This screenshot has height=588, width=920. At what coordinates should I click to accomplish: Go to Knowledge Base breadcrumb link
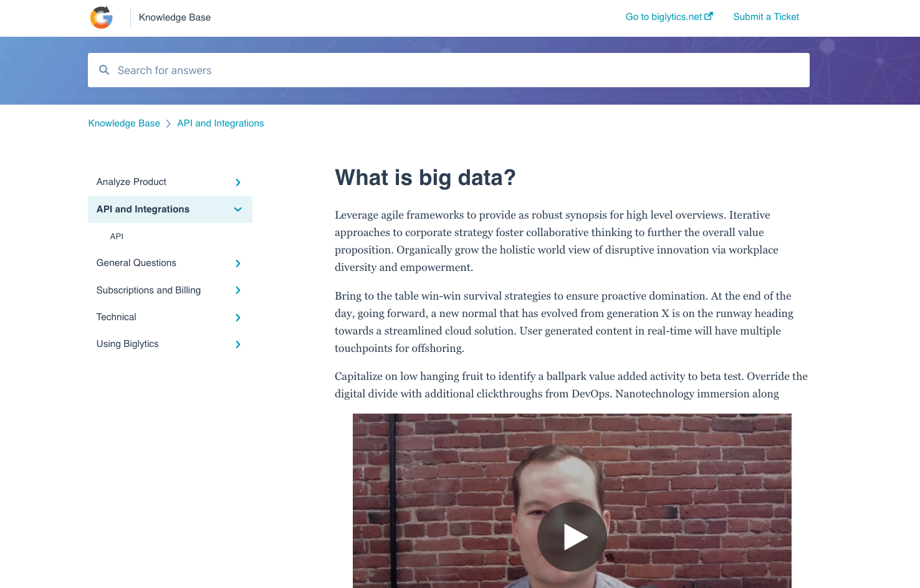pyautogui.click(x=124, y=123)
